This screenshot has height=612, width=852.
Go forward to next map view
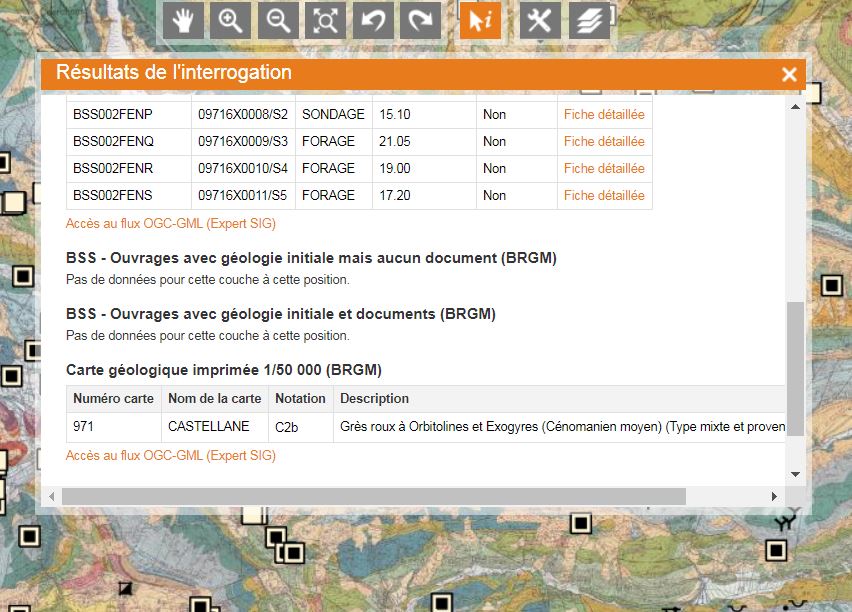click(x=421, y=21)
